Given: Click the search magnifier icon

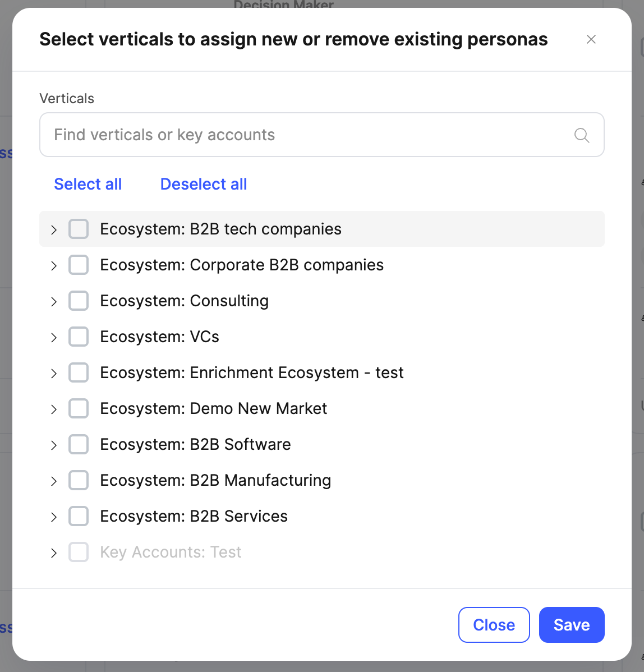Looking at the screenshot, I should tap(582, 135).
